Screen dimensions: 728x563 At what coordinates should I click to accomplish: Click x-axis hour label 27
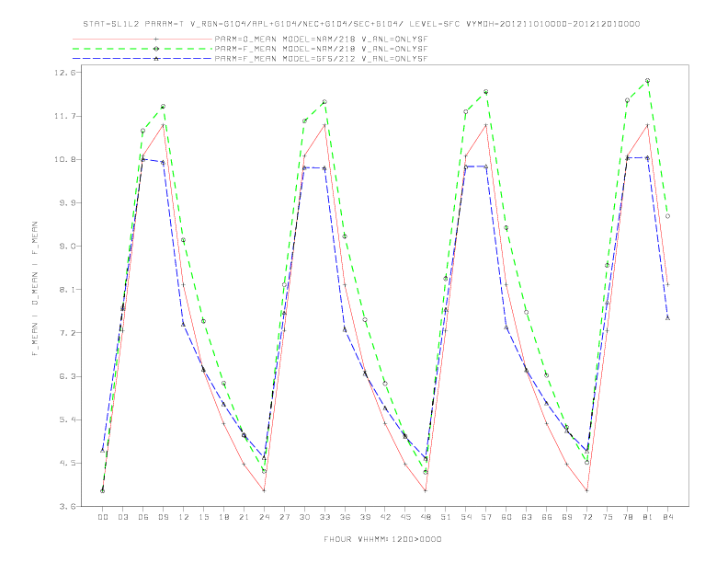(284, 517)
